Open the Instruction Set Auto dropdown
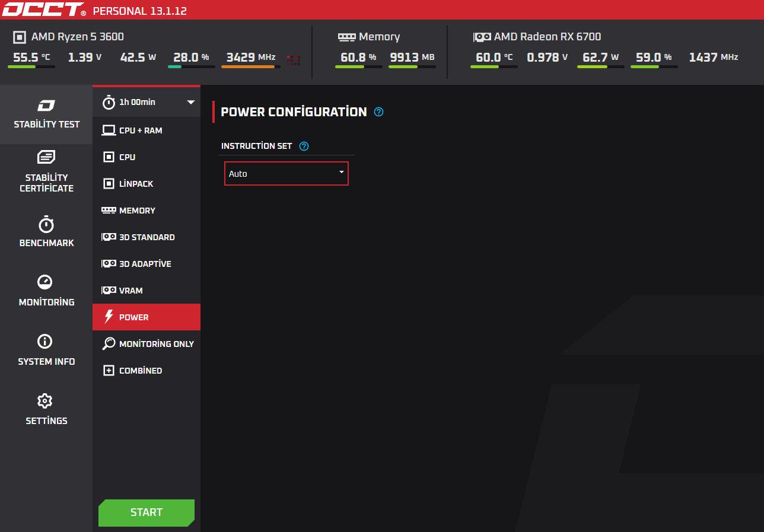764x532 pixels. 286,174
